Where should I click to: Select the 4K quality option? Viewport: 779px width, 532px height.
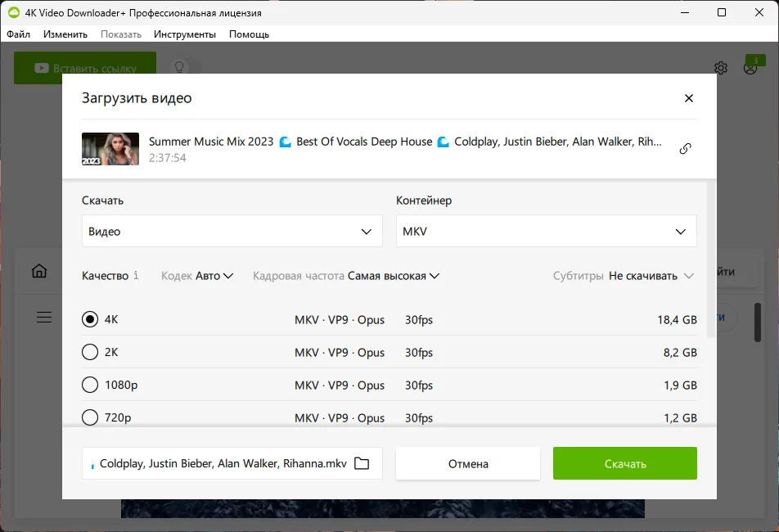pos(90,319)
